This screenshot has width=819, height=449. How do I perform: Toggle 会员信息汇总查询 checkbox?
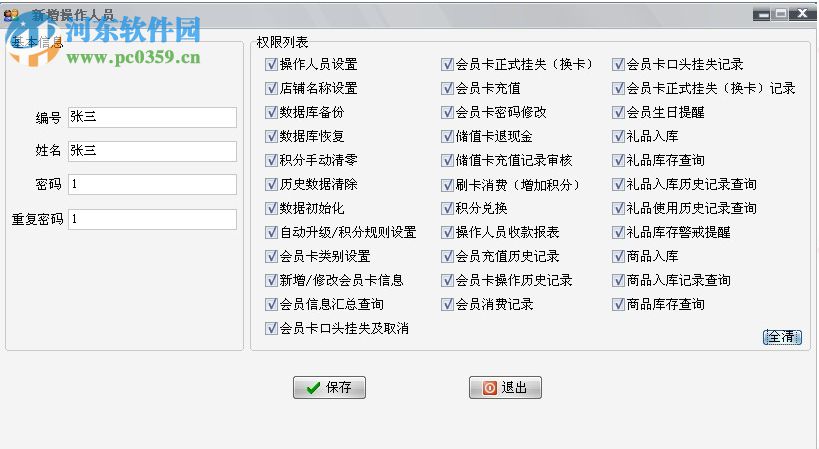coord(271,304)
